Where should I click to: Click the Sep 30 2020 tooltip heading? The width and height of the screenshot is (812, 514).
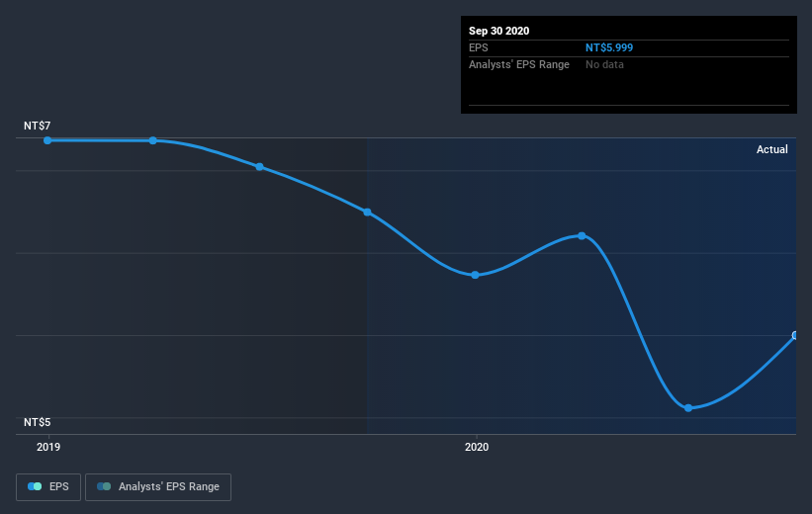pyautogui.click(x=499, y=31)
